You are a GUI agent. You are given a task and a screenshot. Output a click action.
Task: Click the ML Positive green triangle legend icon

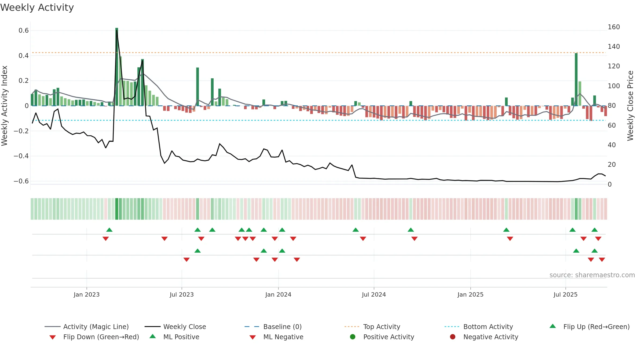(153, 336)
